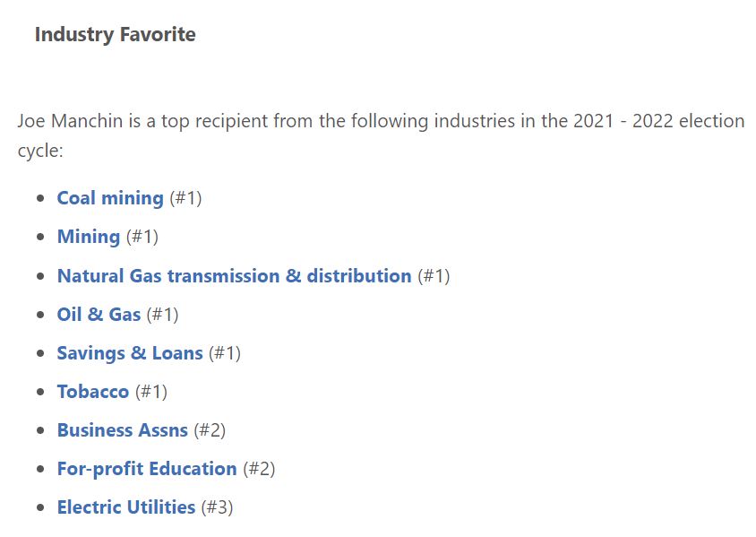
Task: Open the Savings & Loans link
Action: 130,353
